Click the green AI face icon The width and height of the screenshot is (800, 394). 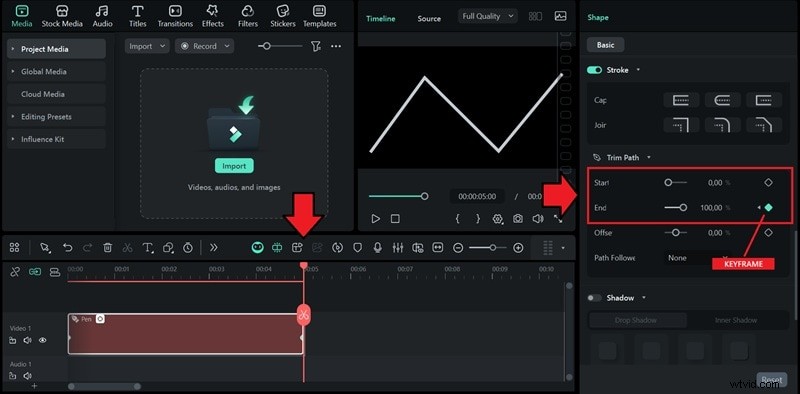[x=258, y=248]
